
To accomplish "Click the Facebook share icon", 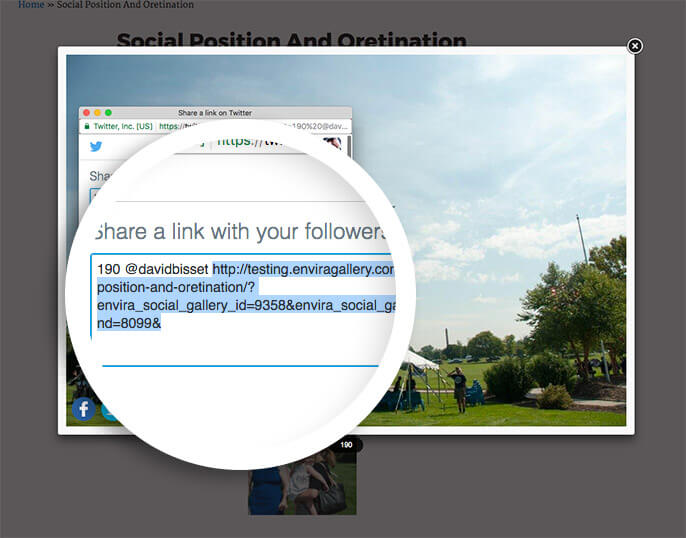I will click(83, 409).
